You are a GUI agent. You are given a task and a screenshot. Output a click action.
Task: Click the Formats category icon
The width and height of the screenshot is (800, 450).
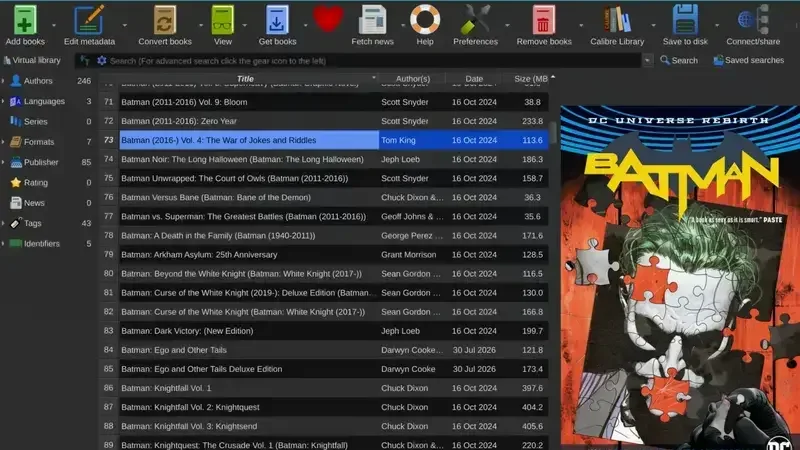[x=16, y=142]
